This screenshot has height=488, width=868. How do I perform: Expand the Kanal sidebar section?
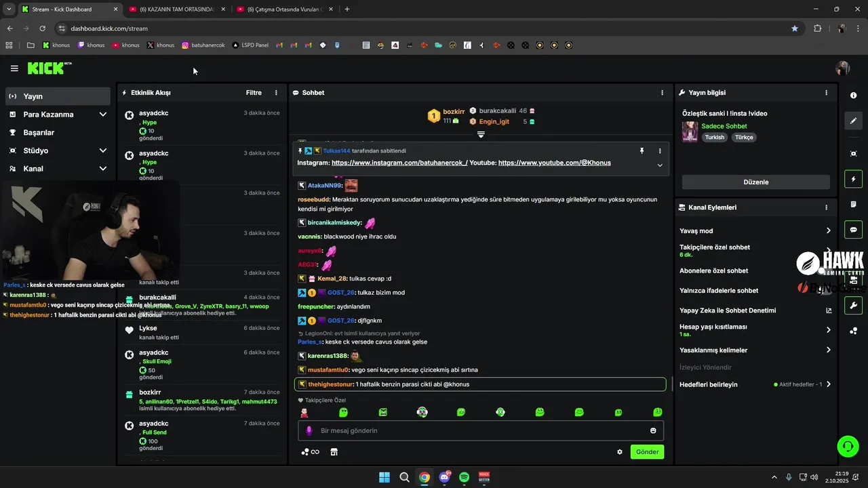103,169
